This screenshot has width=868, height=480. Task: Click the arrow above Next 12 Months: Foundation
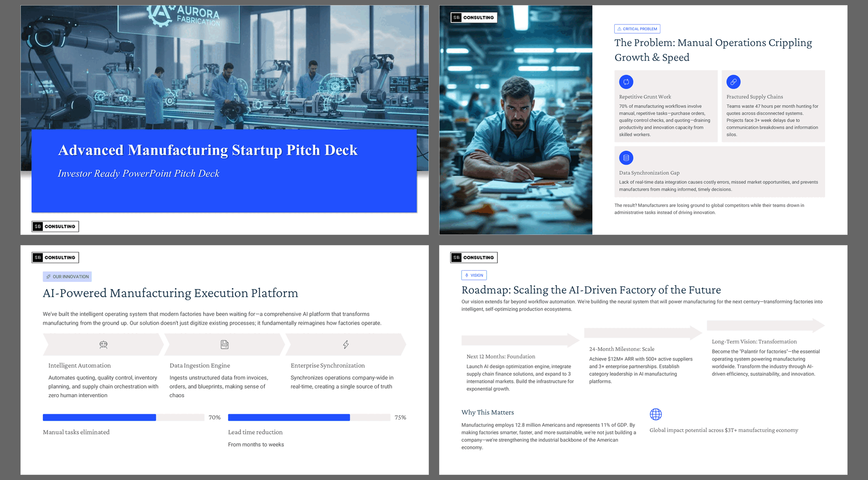[520, 340]
